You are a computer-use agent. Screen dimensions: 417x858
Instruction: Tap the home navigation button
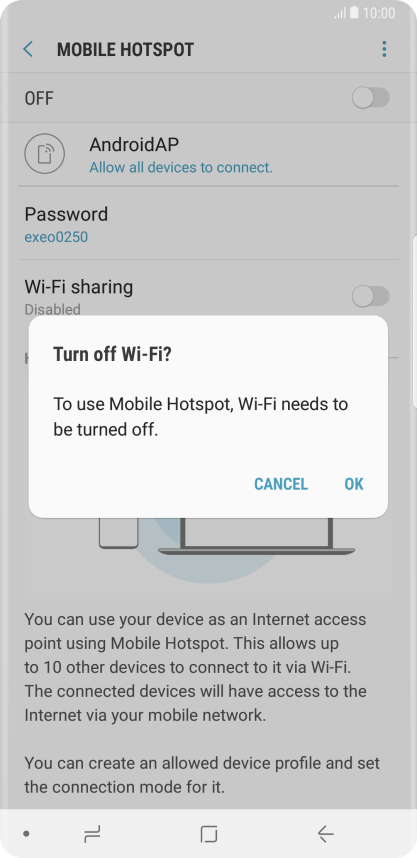click(x=208, y=834)
